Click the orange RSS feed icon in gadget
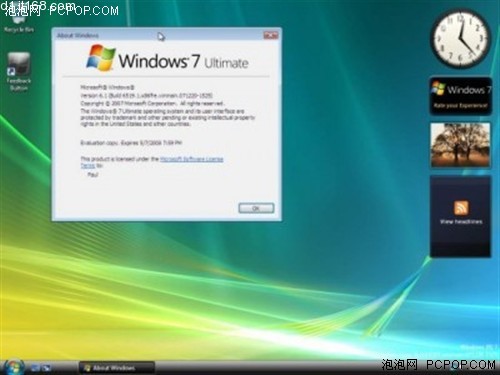Image resolution: width=500 pixels, height=375 pixels. (461, 208)
